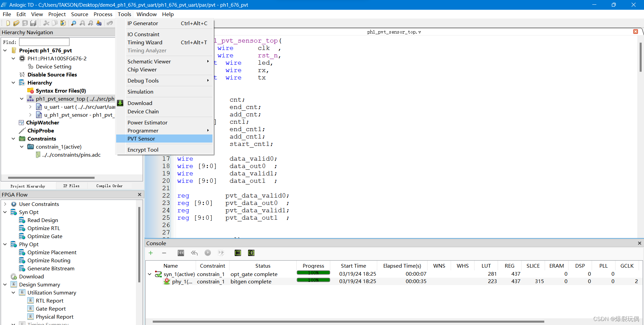Viewport: 644px width, 325px height.
Task: Open the Process menu
Action: (103, 14)
